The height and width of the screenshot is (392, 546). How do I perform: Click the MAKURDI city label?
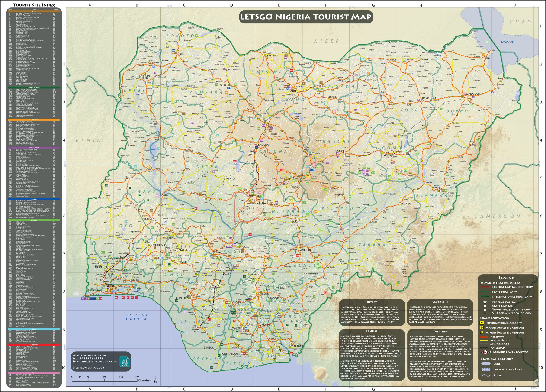(305, 250)
